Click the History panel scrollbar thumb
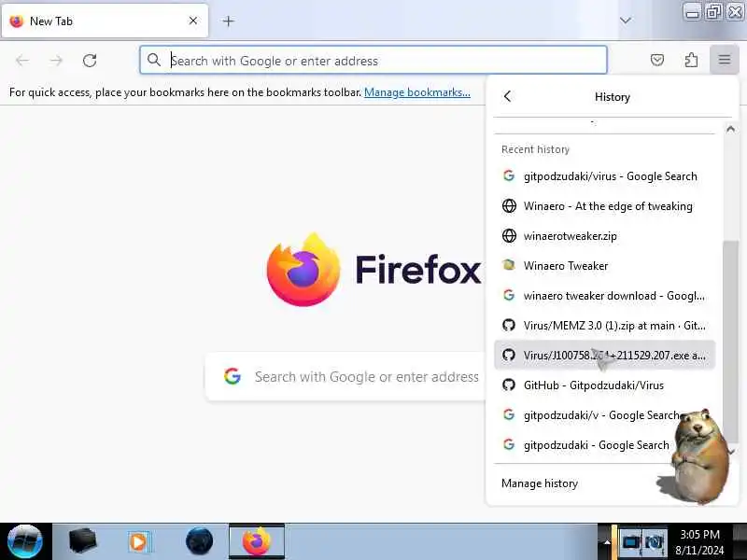Image resolution: width=747 pixels, height=560 pixels. (729, 333)
